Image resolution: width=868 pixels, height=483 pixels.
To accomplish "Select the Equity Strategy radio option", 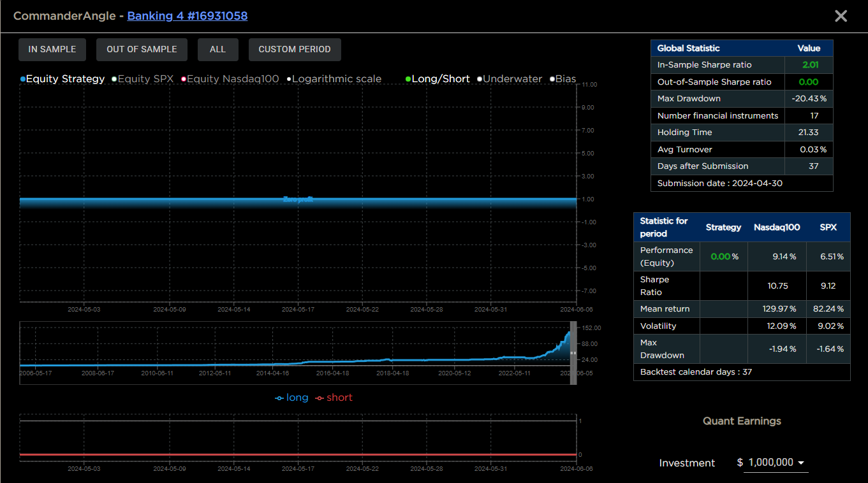I will 63,79.
